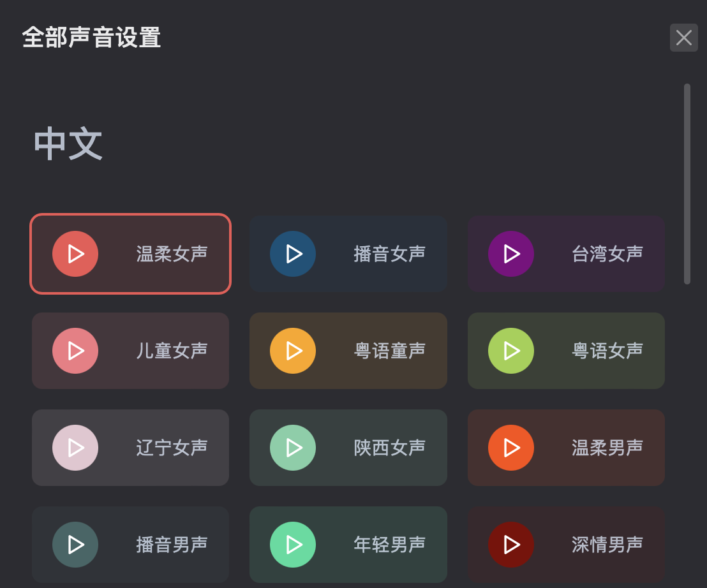Close the 全部声音设置 dialog
Screen dimensions: 707x588
(684, 38)
